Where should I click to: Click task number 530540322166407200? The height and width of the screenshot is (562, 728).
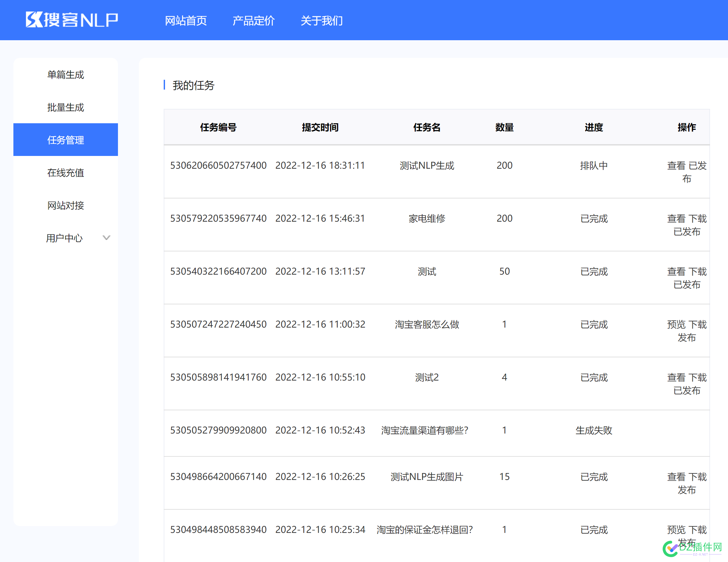coord(218,271)
